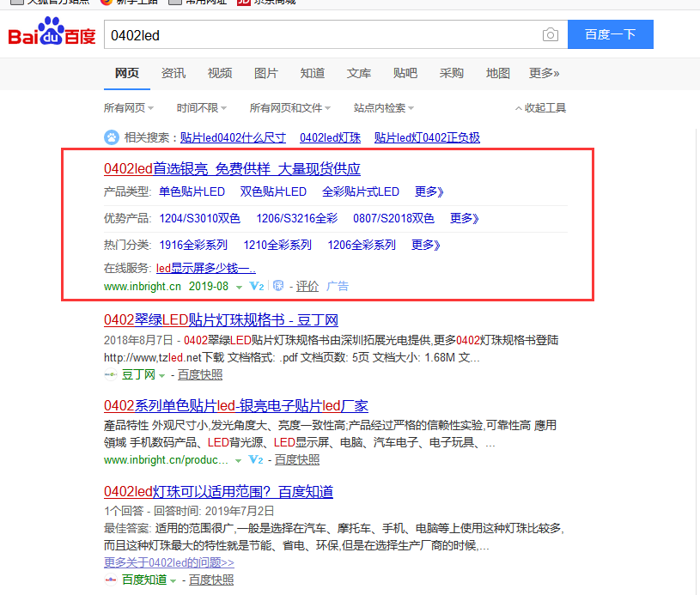Screen dimensions: 700x595
Task: Click the Baidu logo
Action: [52, 32]
